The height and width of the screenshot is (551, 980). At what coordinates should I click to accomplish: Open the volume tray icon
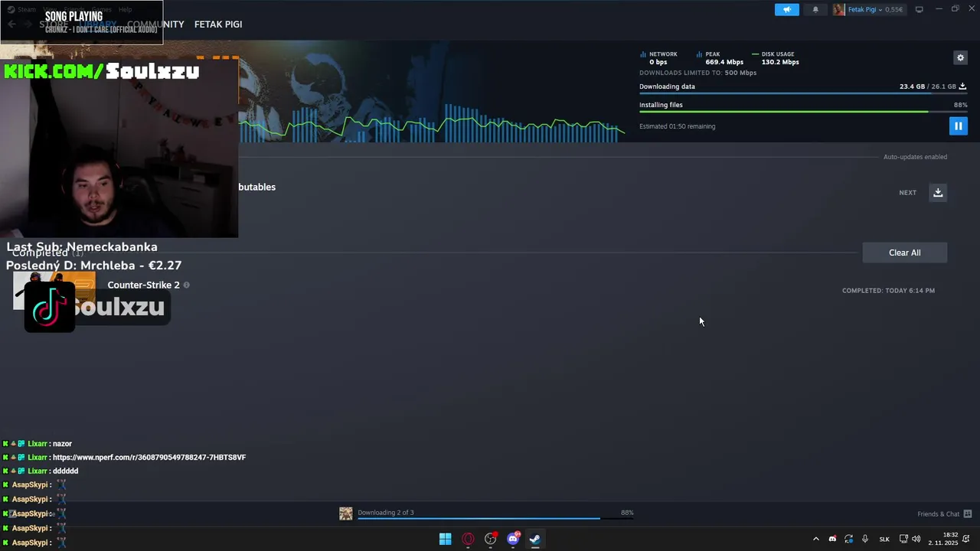[916, 539]
